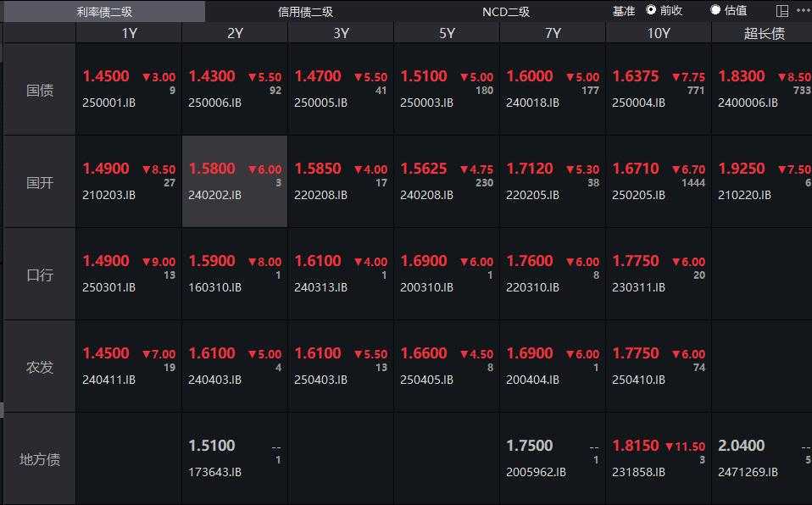The width and height of the screenshot is (812, 505).
Task: Switch to the 利率债二级 tab
Action: [104, 12]
